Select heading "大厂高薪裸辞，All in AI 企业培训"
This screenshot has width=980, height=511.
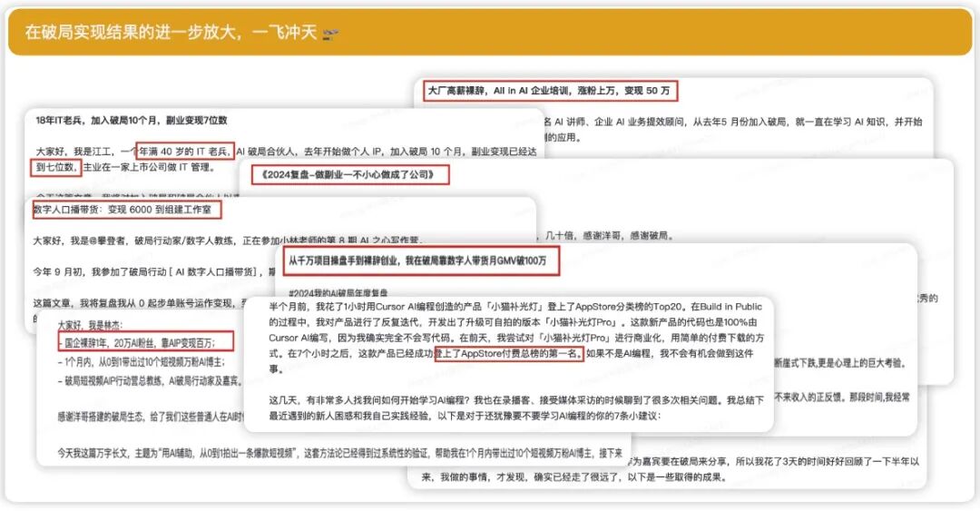(x=498, y=91)
